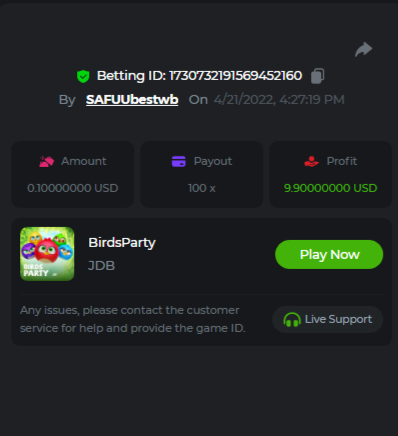
Task: Click the share arrow icon
Action: (x=363, y=50)
